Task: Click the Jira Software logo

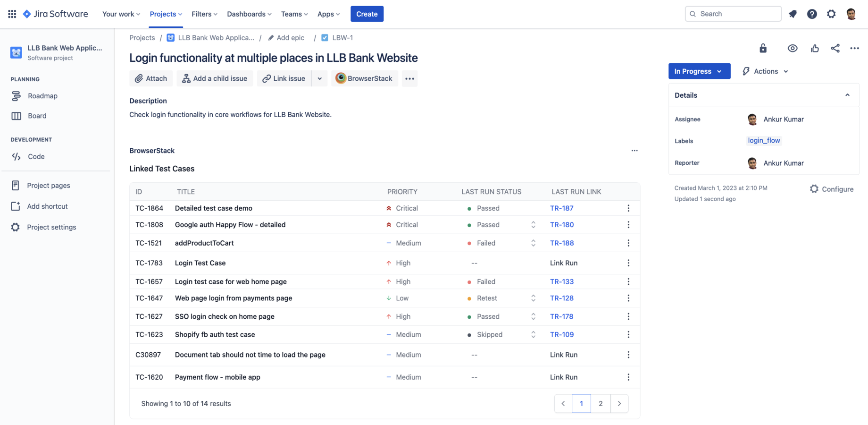Action: point(55,14)
